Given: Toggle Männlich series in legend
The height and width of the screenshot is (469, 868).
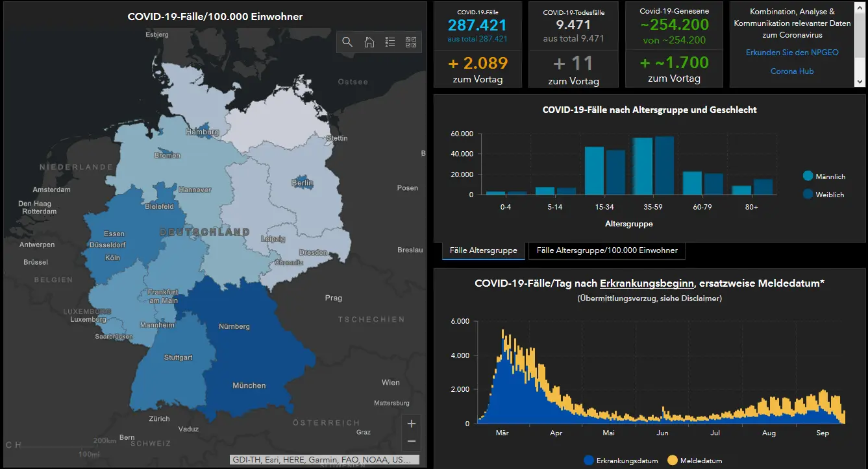Looking at the screenshot, I should pos(824,176).
